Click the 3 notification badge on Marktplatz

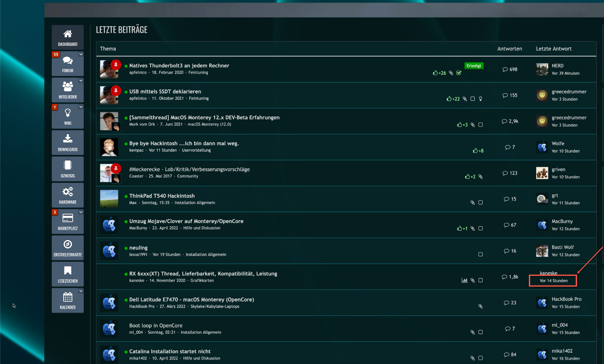point(55,212)
